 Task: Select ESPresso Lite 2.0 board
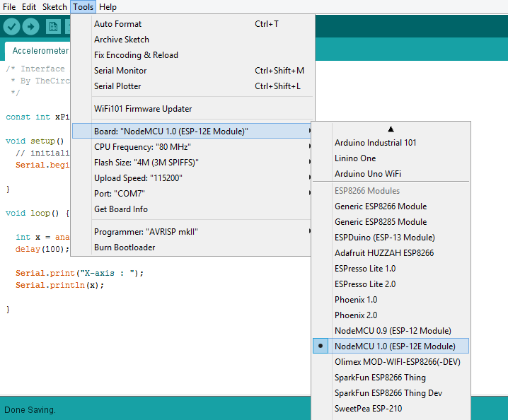[391, 284]
